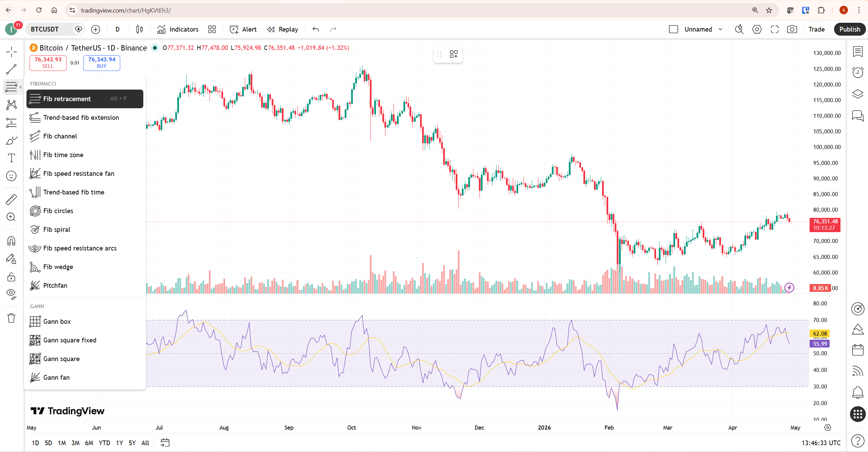This screenshot has width=868, height=452.
Task: Click the Publish button
Action: (850, 30)
